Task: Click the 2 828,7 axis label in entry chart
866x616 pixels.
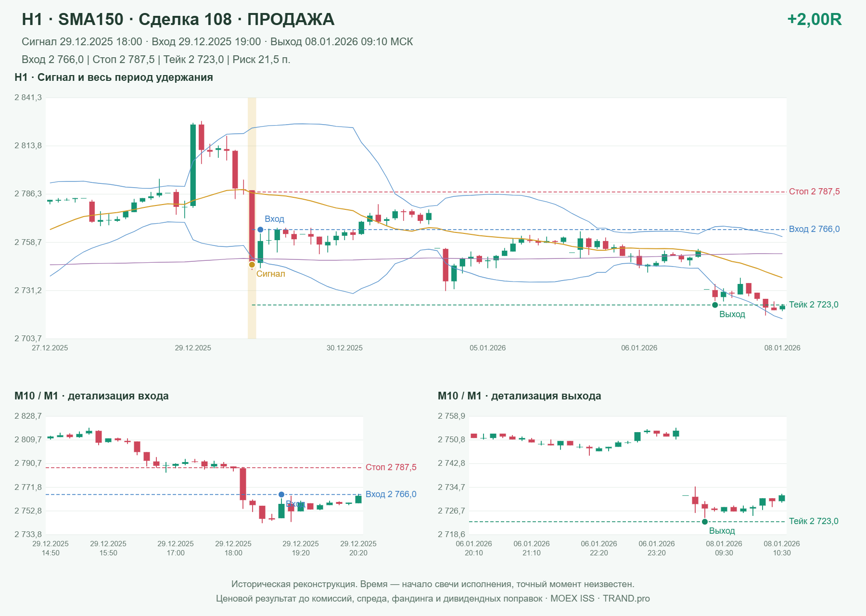Action: (28, 416)
